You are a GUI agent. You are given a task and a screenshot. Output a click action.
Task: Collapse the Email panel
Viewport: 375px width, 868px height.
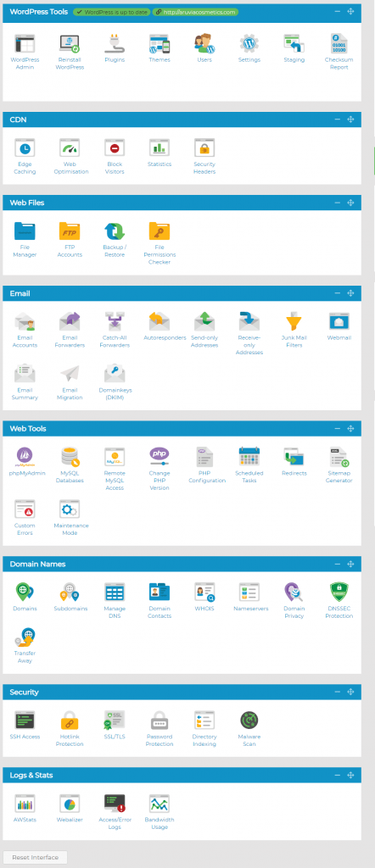coord(338,293)
